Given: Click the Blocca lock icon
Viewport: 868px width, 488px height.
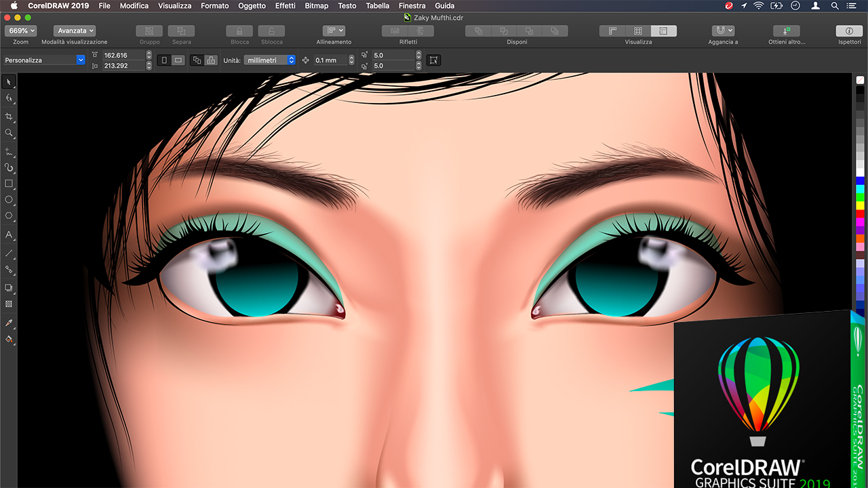Looking at the screenshot, I should point(239,31).
